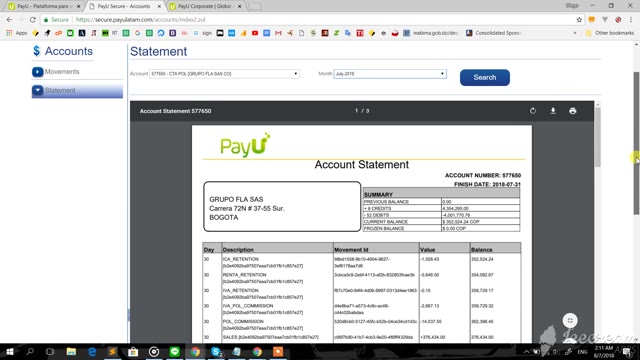Click GRUPO FLA SAS name in address box
640x360 pixels.
[236, 199]
